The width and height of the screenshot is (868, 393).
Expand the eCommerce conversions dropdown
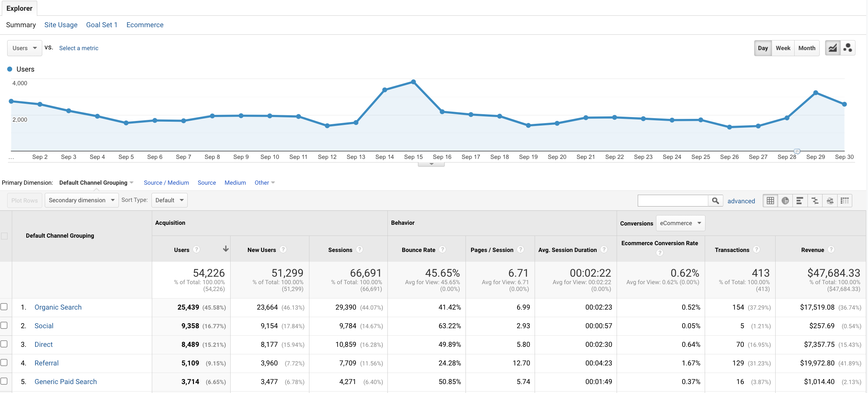pyautogui.click(x=680, y=223)
